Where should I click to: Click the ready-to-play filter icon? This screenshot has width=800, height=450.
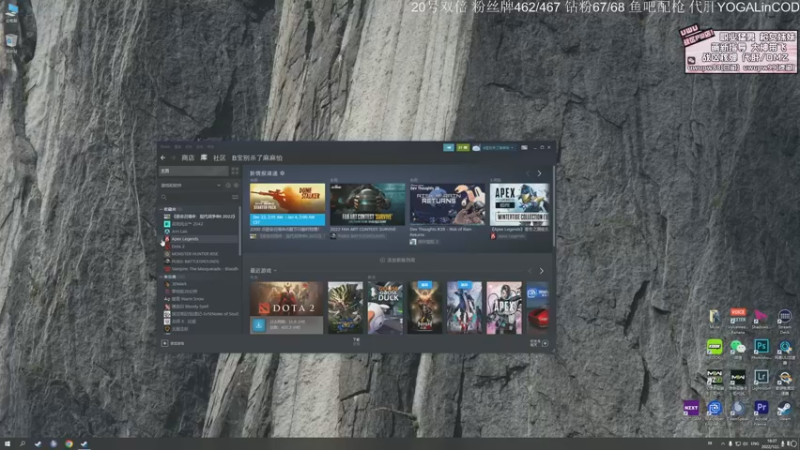pyautogui.click(x=235, y=185)
